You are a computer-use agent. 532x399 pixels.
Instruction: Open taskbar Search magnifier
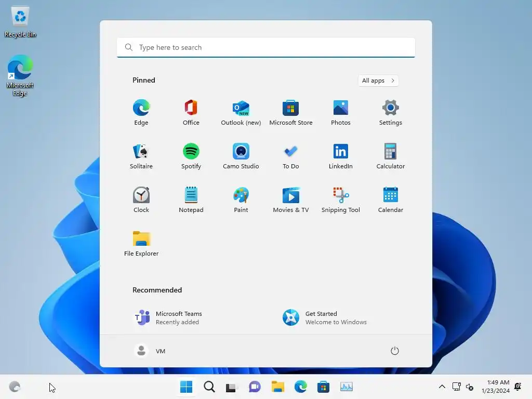coord(209,387)
